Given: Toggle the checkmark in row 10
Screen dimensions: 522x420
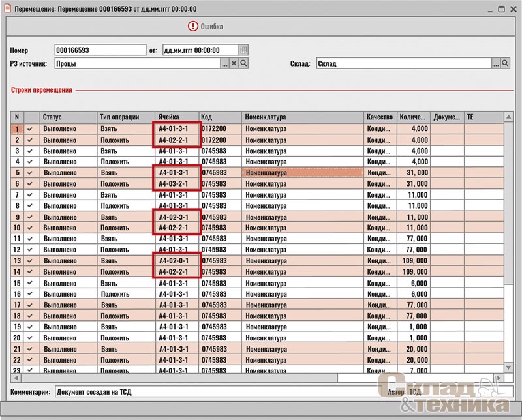Looking at the screenshot, I should [x=30, y=228].
